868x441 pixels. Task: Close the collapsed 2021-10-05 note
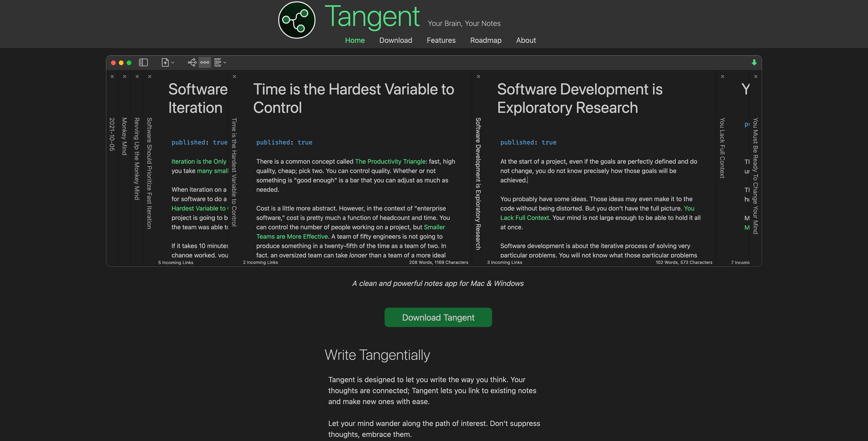pyautogui.click(x=112, y=76)
